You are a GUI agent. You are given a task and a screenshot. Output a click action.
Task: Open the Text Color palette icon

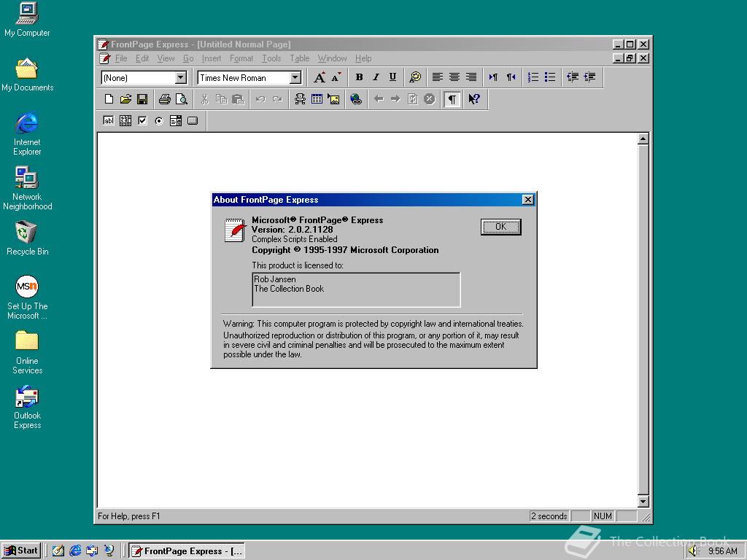pyautogui.click(x=415, y=77)
